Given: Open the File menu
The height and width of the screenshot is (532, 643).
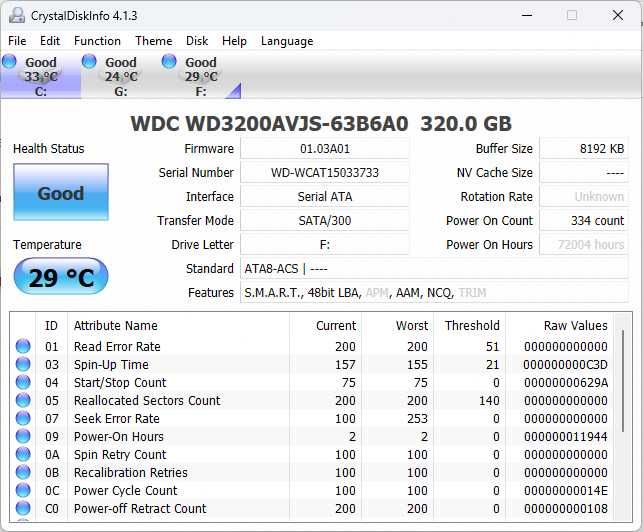Looking at the screenshot, I should pyautogui.click(x=17, y=41).
